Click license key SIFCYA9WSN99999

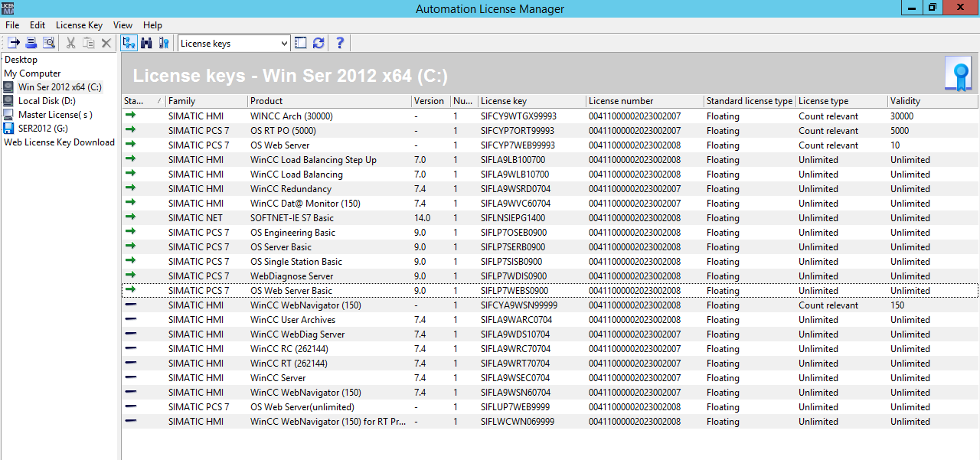coord(519,305)
